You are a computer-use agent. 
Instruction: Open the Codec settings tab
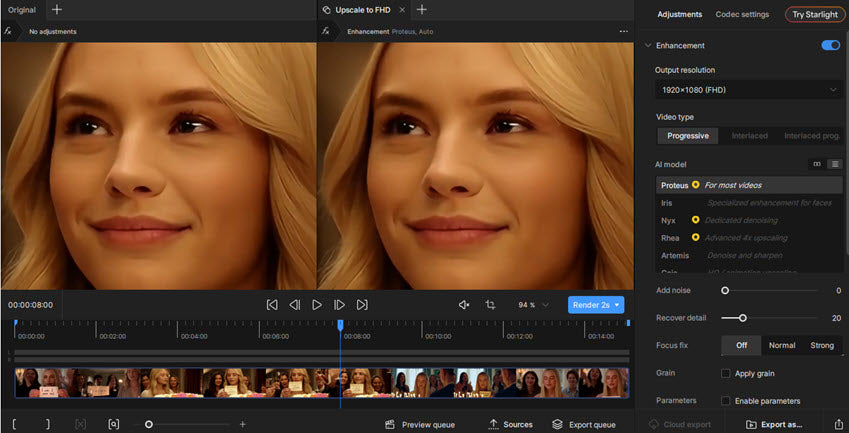(x=742, y=15)
